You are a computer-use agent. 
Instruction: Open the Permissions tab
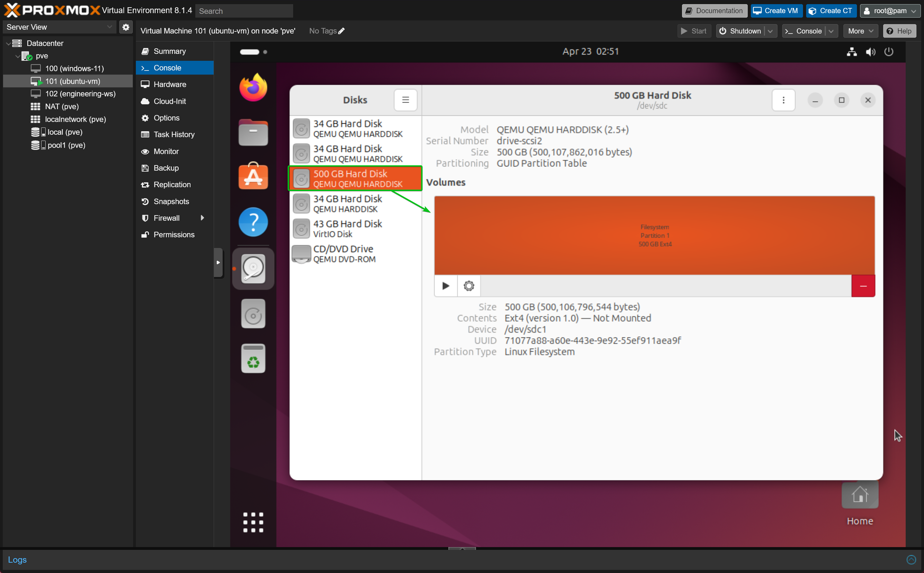(x=175, y=235)
